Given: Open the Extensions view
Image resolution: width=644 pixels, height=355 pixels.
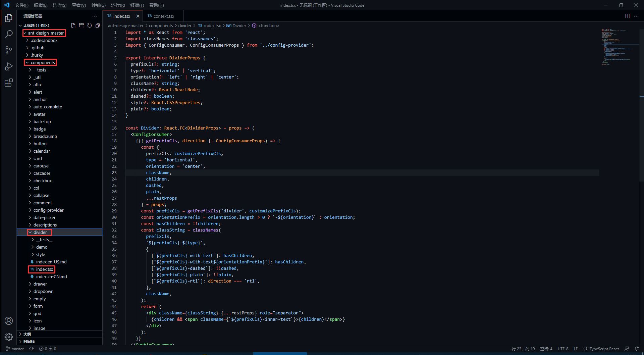Looking at the screenshot, I should tap(9, 83).
